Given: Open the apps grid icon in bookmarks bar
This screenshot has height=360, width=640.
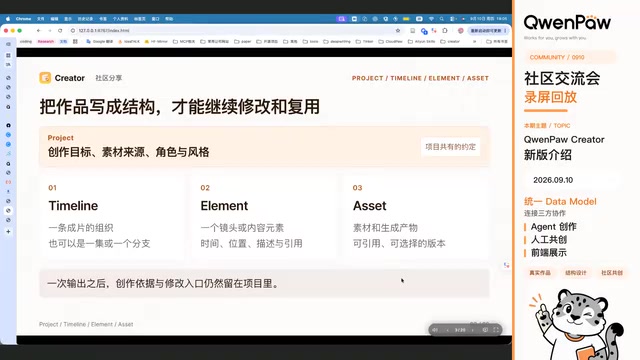Looking at the screenshot, I should pos(75,42).
